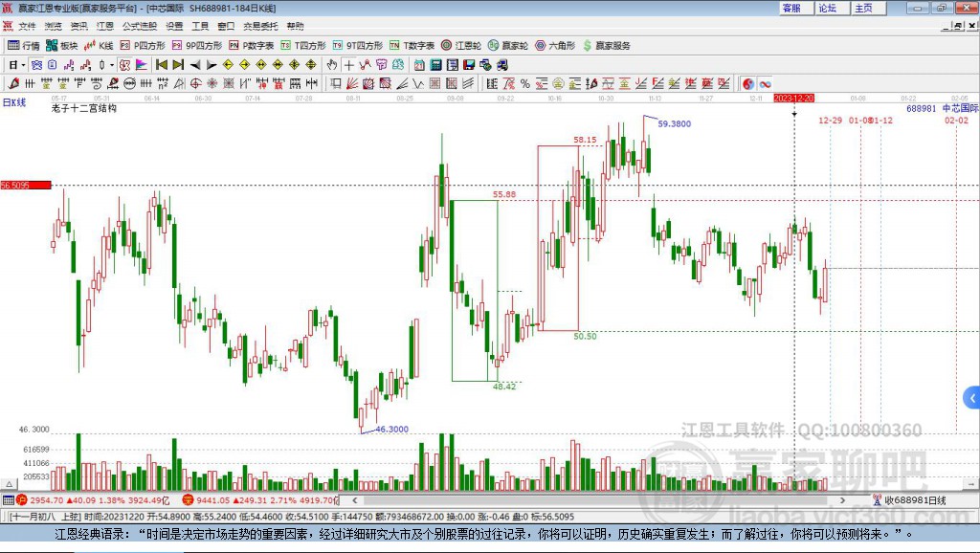This screenshot has width=980, height=553.
Task: Open the P四方形 tool
Action: 143,45
